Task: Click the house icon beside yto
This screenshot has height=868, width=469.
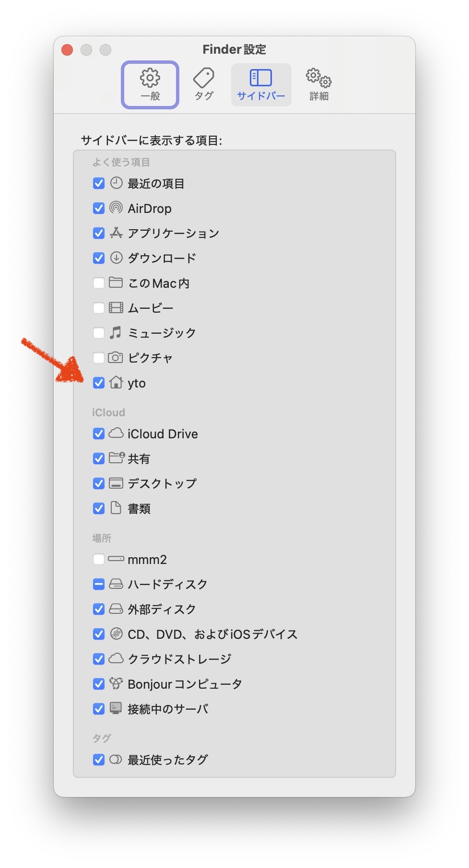Action: click(x=116, y=382)
